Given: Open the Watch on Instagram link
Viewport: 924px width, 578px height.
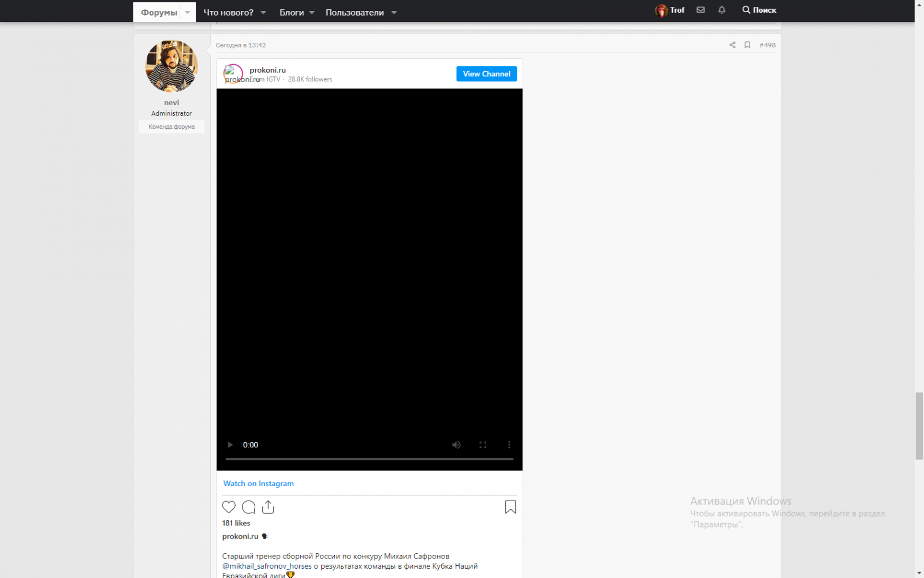Looking at the screenshot, I should tap(259, 484).
